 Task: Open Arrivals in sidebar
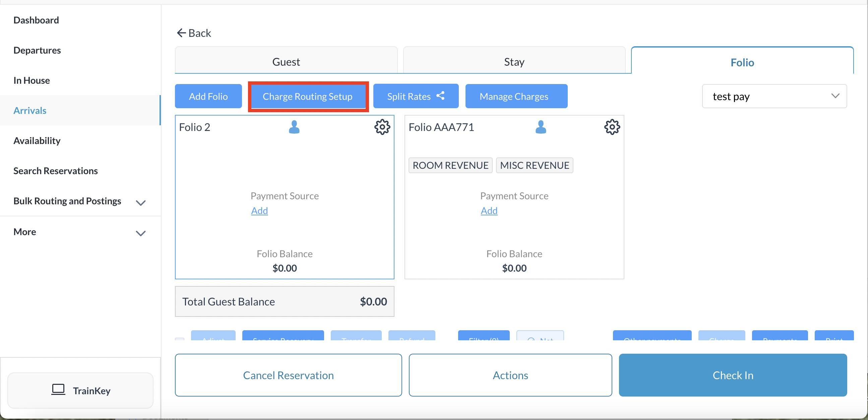30,111
